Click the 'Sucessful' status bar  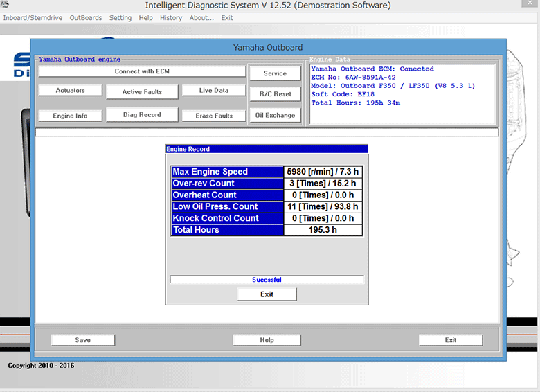267,280
